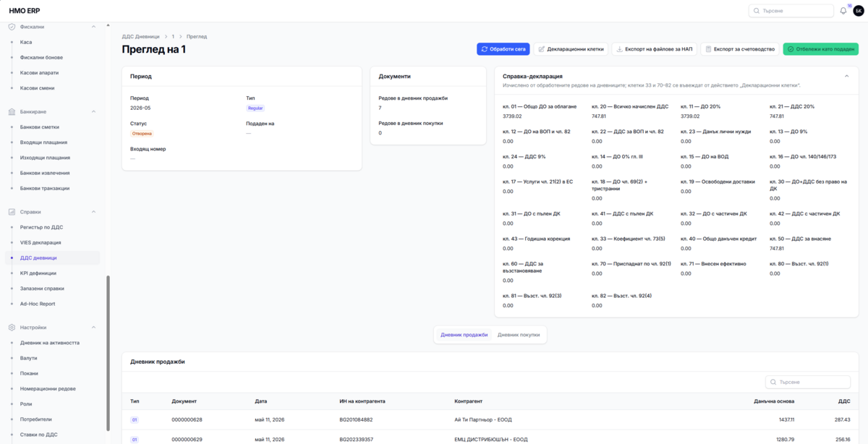Open Ставки по ДДС in sidebar
The height and width of the screenshot is (444, 868).
[x=53, y=435]
